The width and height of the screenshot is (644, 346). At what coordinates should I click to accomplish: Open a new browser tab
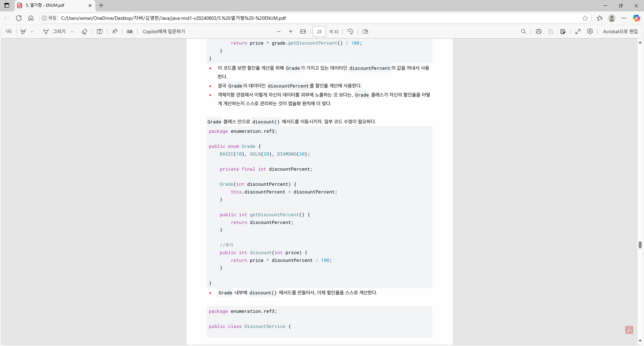pos(101,5)
